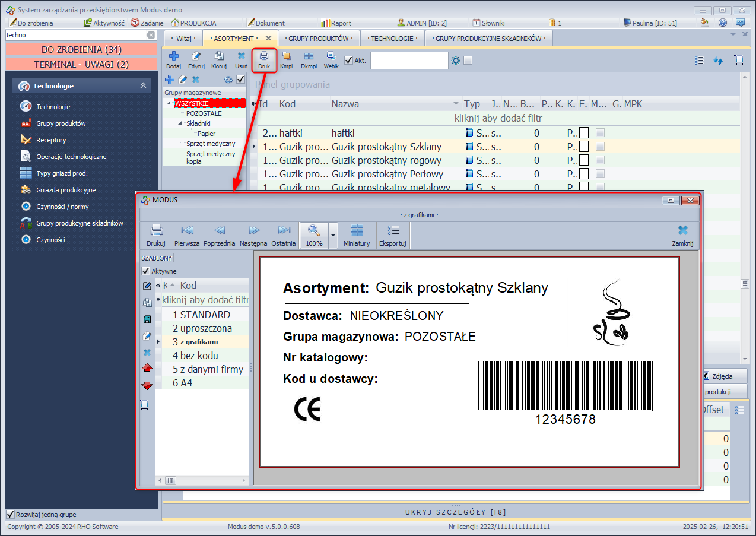
Task: Switch to the GRUPY PRODUKTÓW tab
Action: [x=318, y=38]
